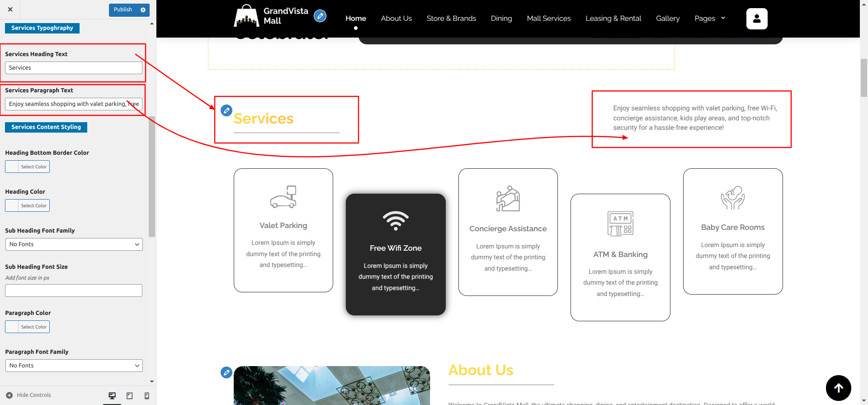Switch to mobile preview device
This screenshot has width=868, height=405.
(x=146, y=395)
